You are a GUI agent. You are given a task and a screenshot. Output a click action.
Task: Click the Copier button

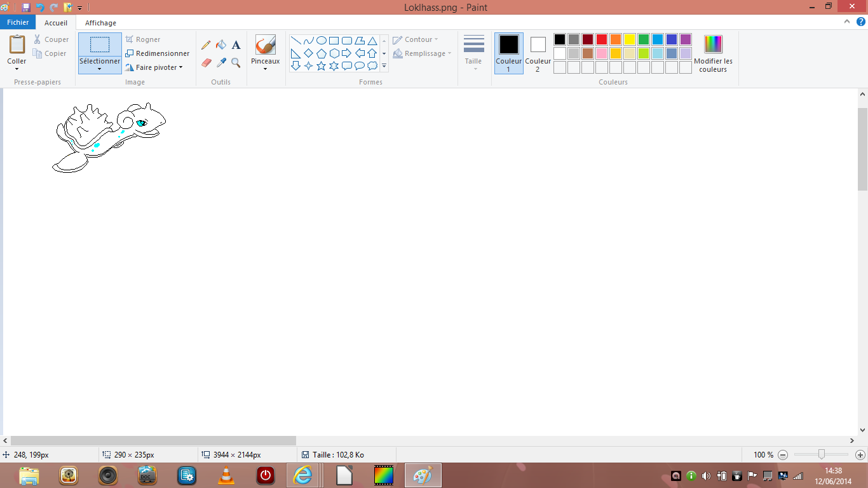point(50,54)
